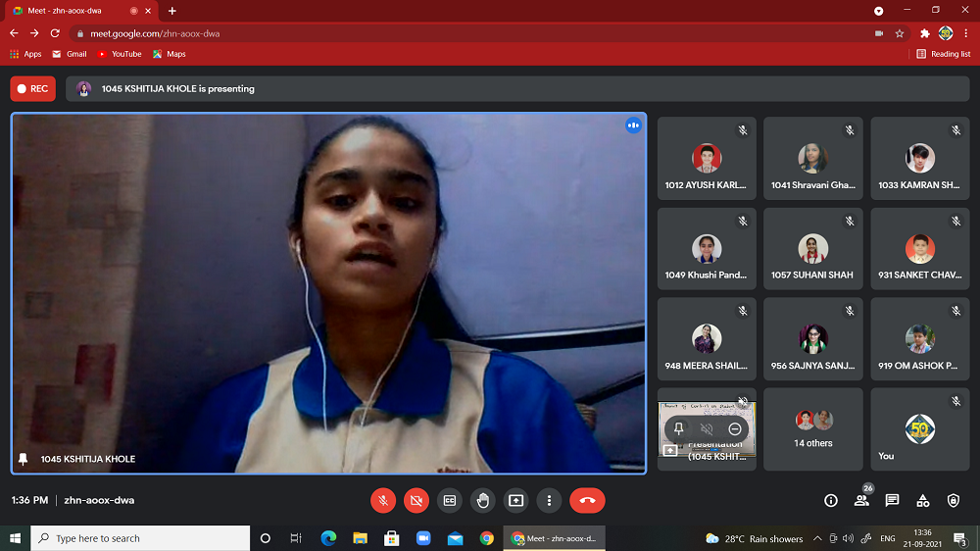Pin the presentation tile

[x=679, y=428]
